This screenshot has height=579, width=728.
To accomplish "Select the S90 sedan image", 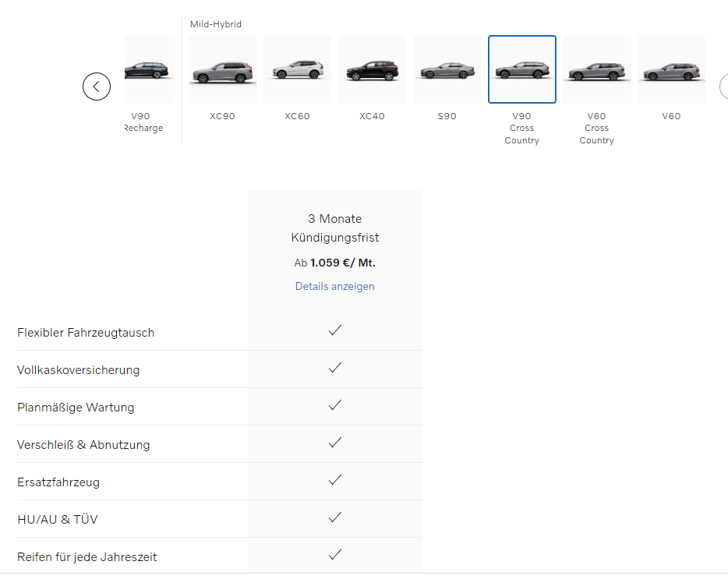I will point(447,70).
